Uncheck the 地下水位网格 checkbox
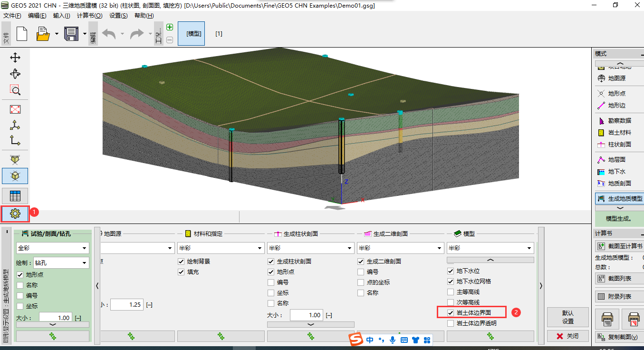The width and height of the screenshot is (644, 350). (451, 282)
